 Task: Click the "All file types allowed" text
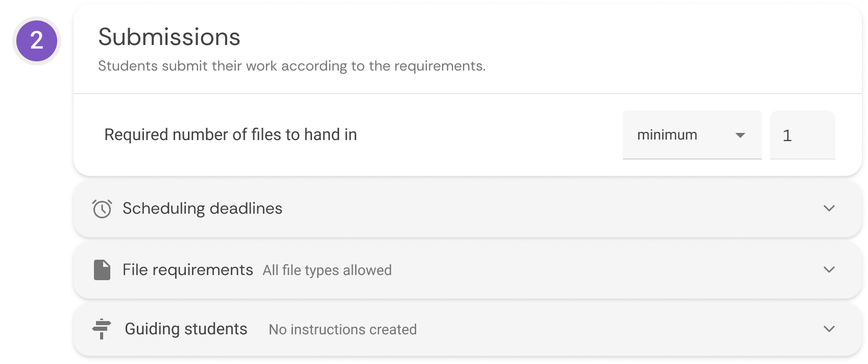click(x=327, y=270)
